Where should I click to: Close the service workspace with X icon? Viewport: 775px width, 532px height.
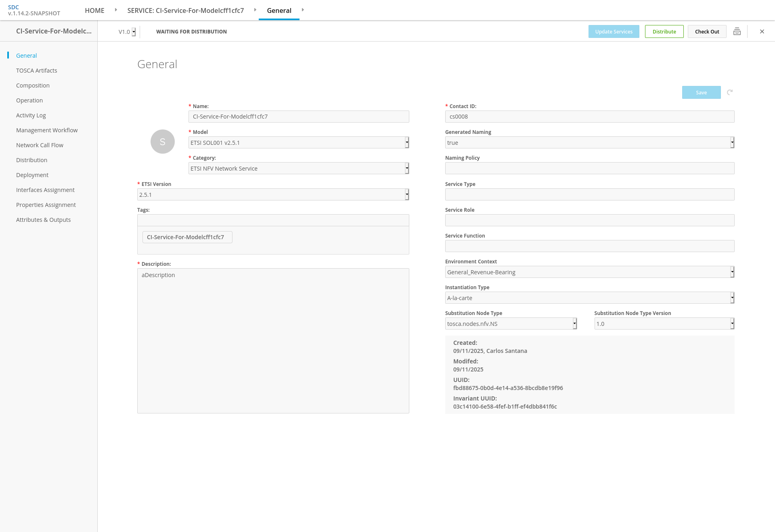click(762, 31)
